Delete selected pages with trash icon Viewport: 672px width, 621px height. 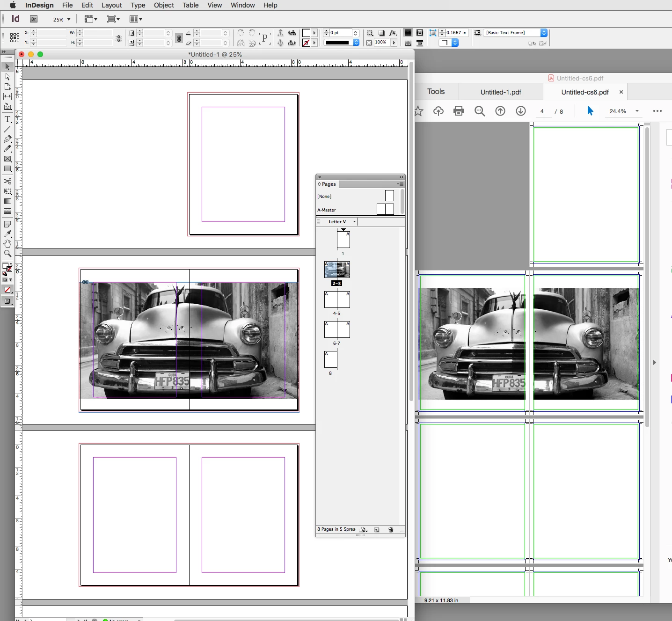pyautogui.click(x=391, y=530)
